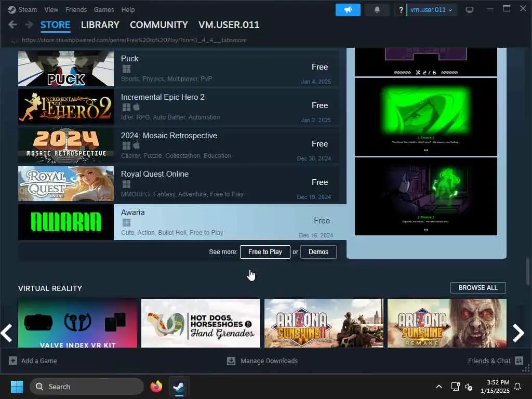Click the Mac icon under 2024: Mosaic Retrospective
This screenshot has height=399, width=532.
click(137, 145)
